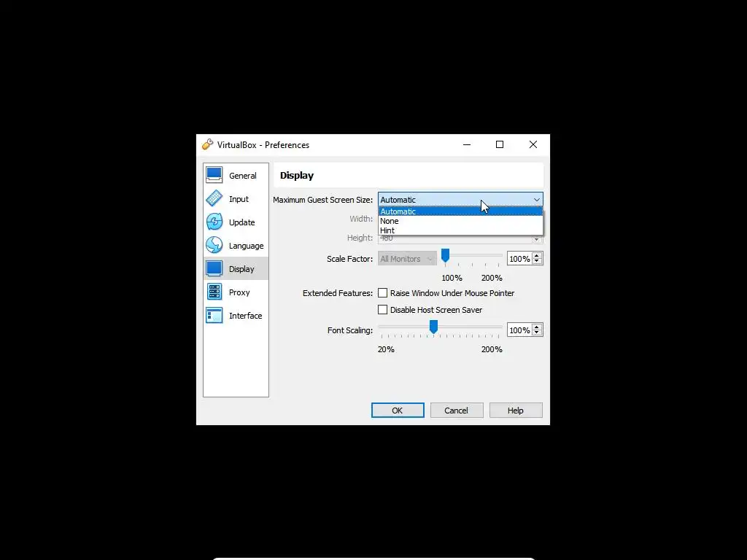Maximize the Preferences window
Viewport: 747px width, 560px height.
click(500, 145)
